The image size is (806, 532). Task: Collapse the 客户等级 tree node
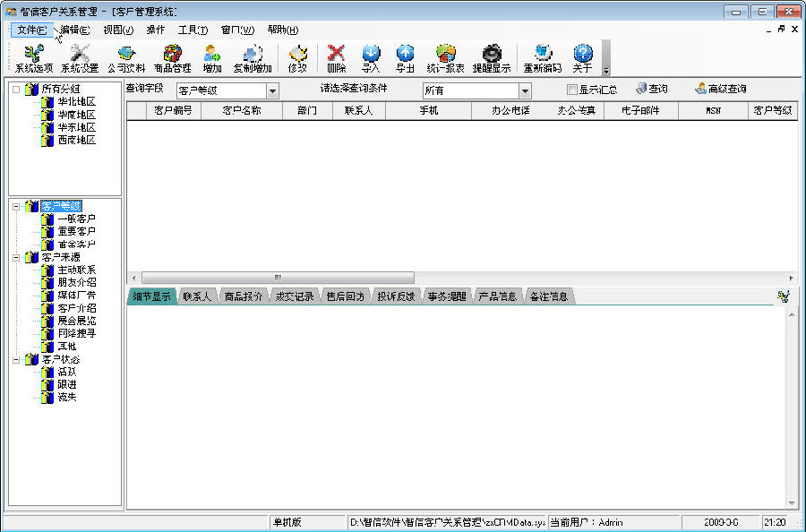pos(16,207)
